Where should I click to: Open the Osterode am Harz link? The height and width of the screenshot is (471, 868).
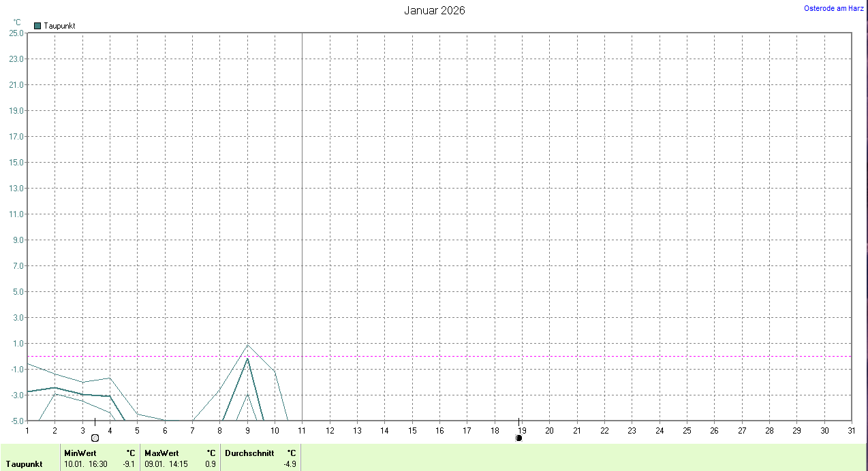(834, 8)
